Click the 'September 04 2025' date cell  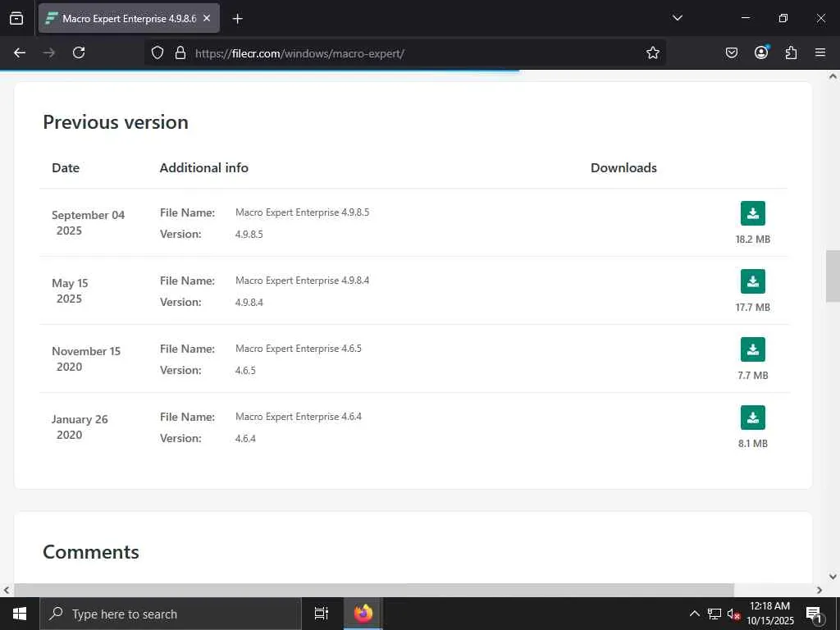88,222
